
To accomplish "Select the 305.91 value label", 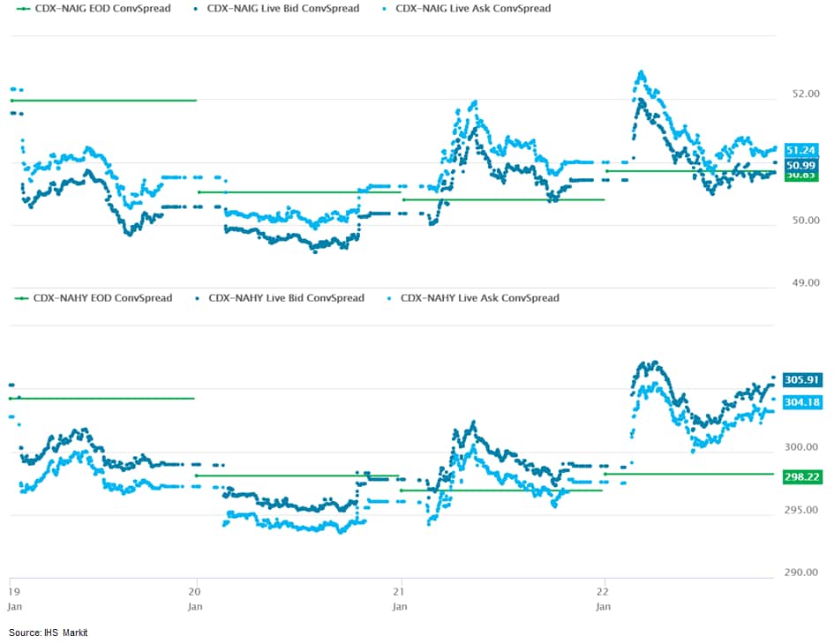I will click(x=802, y=380).
